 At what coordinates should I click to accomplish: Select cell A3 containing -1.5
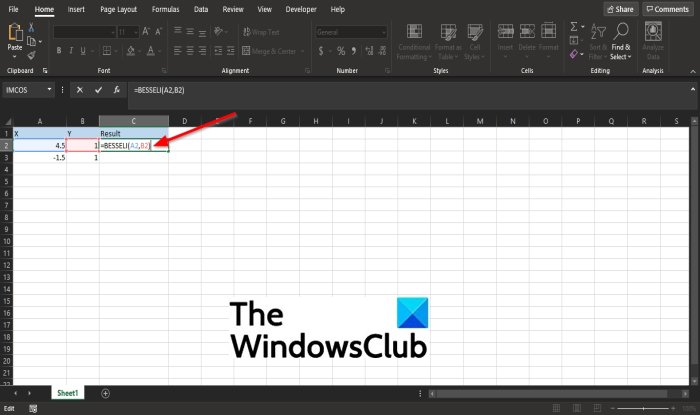pos(40,158)
